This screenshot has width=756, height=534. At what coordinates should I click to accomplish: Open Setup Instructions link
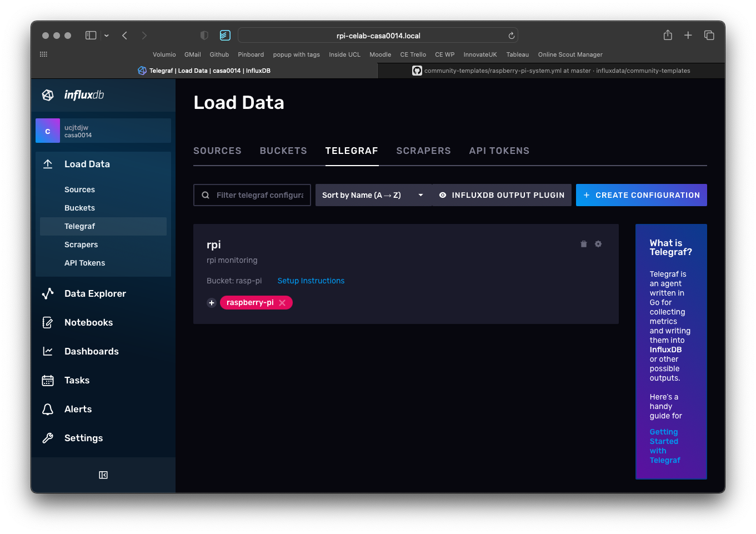311,281
